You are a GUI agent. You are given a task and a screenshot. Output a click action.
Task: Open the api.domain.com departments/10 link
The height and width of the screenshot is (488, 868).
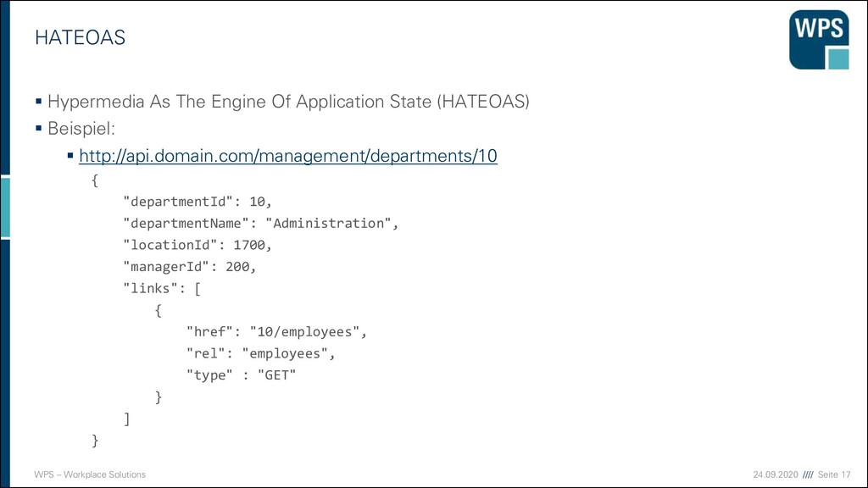pyautogui.click(x=288, y=156)
